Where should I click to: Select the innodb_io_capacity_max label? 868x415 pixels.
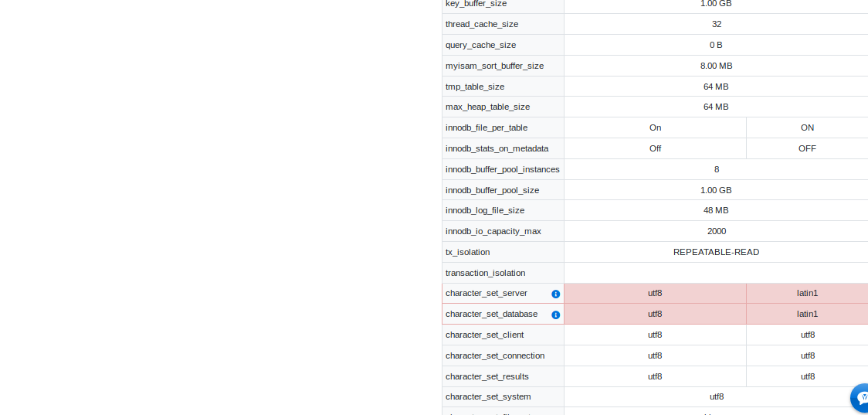coord(493,231)
